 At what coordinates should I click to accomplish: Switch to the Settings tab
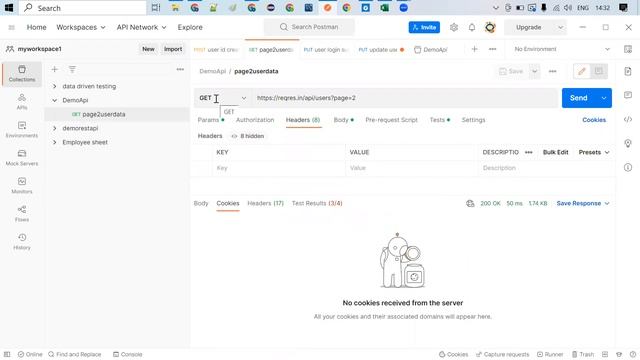(473, 120)
